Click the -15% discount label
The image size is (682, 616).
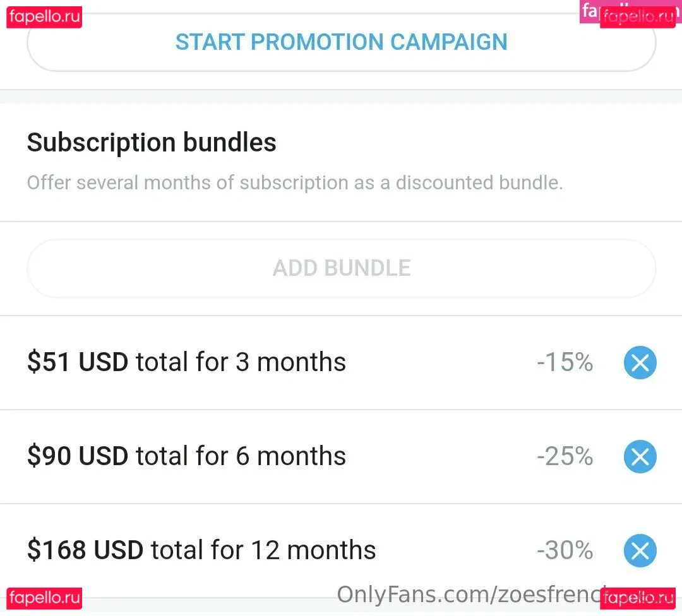[565, 362]
